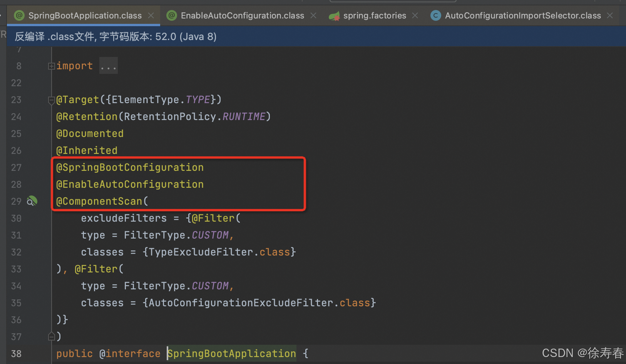Click the @Documented annotation
The height and width of the screenshot is (364, 626).
coord(90,134)
